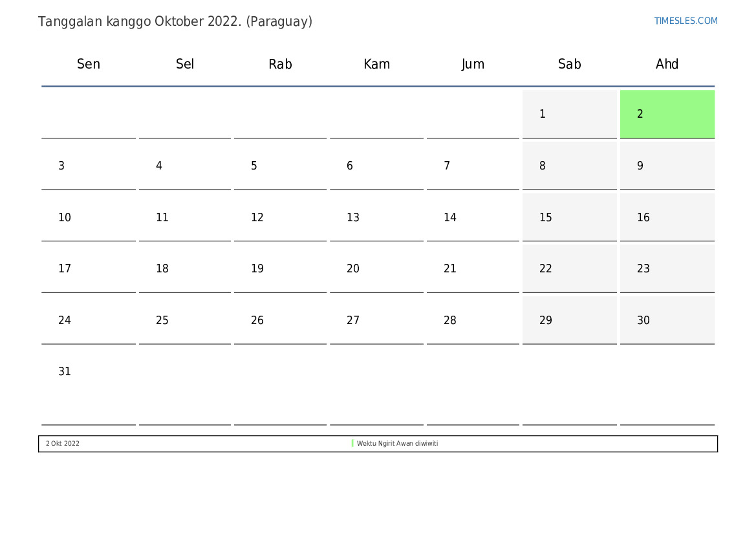Click the 2 Okt 2022 legend date
The image size is (756, 535).
pos(63,444)
